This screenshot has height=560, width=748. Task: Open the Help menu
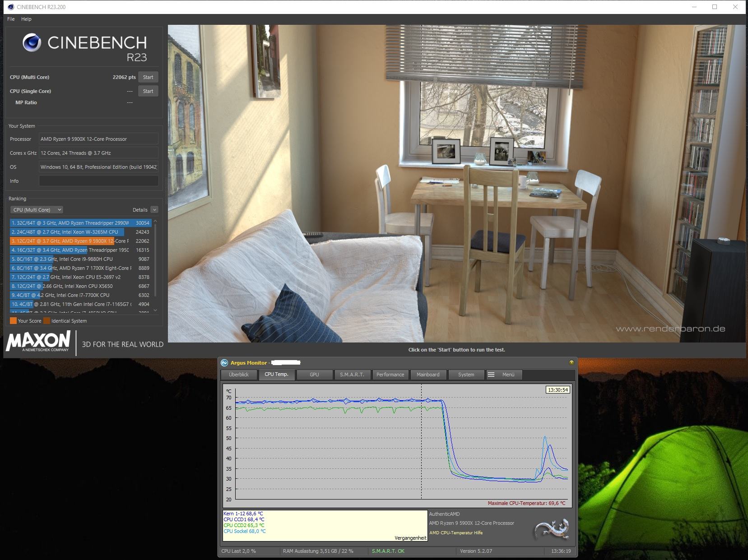tap(26, 19)
